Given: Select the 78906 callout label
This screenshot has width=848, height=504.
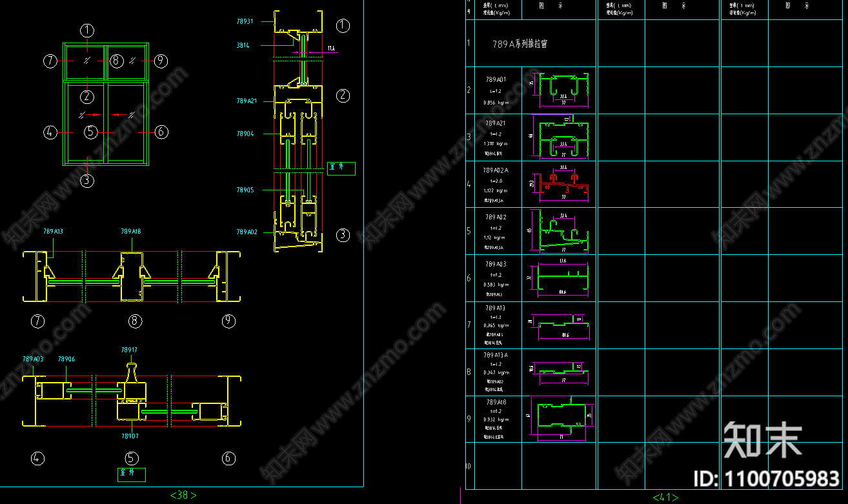Looking at the screenshot, I should pos(66,359).
